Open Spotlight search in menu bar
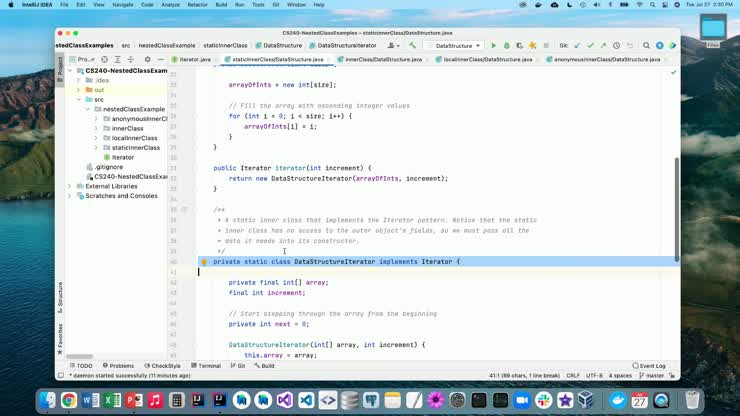The width and height of the screenshot is (740, 416). (652, 5)
